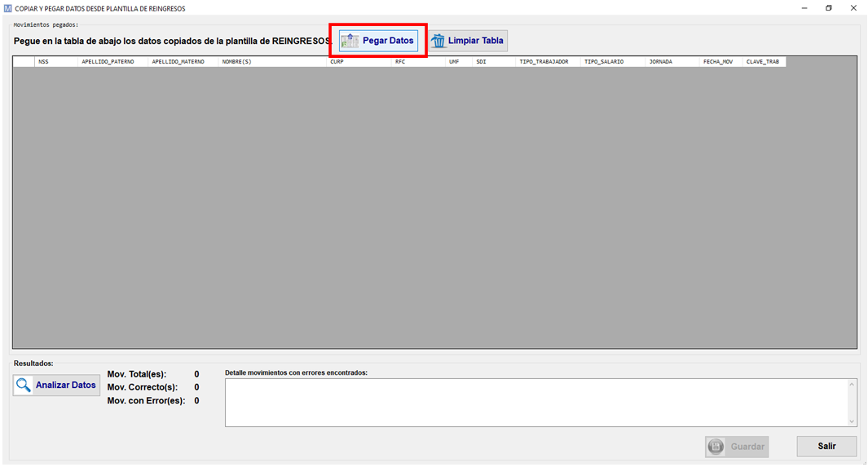Select the UMF column header

pyautogui.click(x=459, y=62)
